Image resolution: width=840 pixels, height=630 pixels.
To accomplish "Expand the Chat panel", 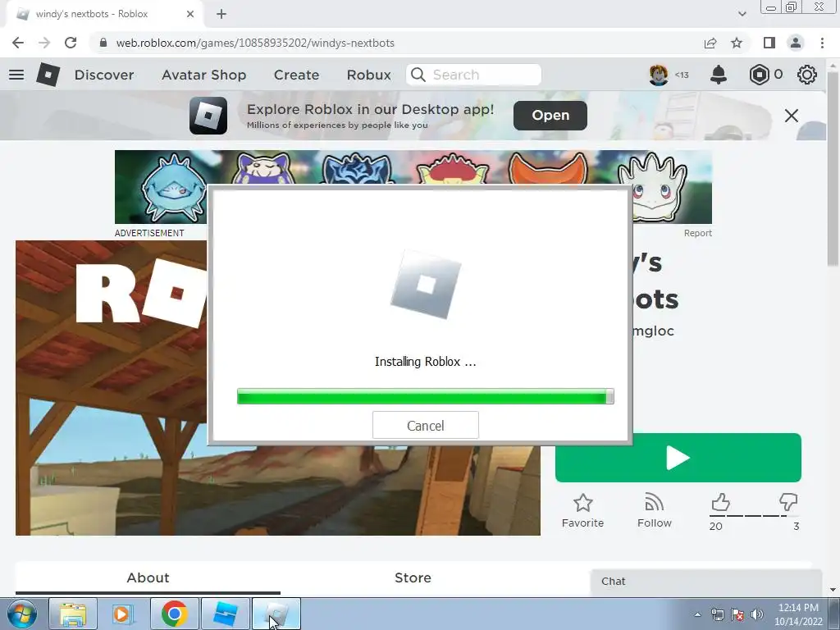I will [706, 582].
